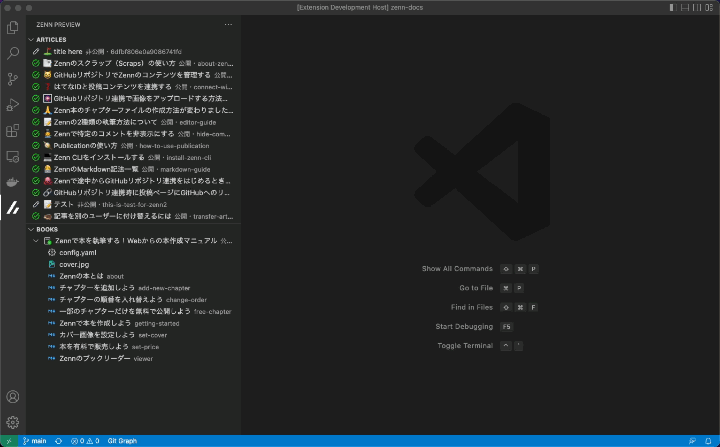Click 'Toggle Terminal' text in editor

point(465,346)
